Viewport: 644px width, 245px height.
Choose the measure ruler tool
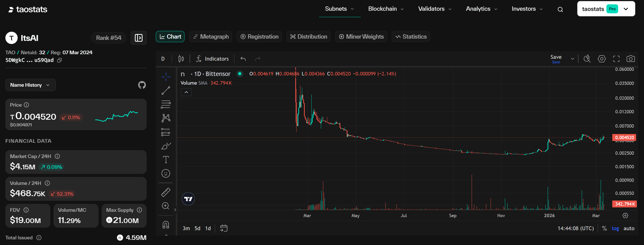(166, 192)
